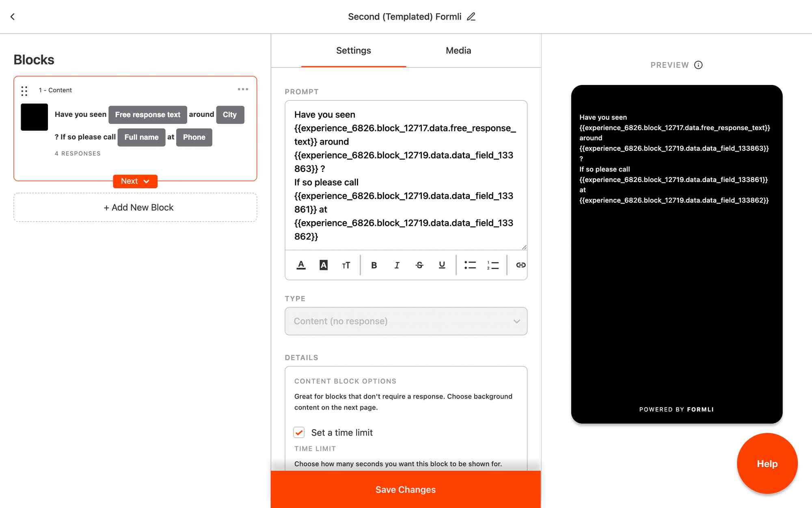Click the Preview info icon
This screenshot has height=508, width=812.
coord(698,65)
